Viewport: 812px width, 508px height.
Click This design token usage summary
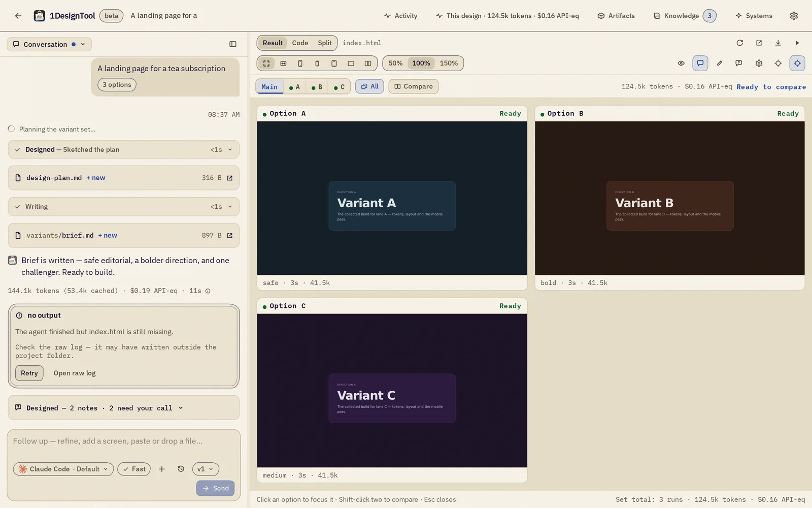(507, 16)
